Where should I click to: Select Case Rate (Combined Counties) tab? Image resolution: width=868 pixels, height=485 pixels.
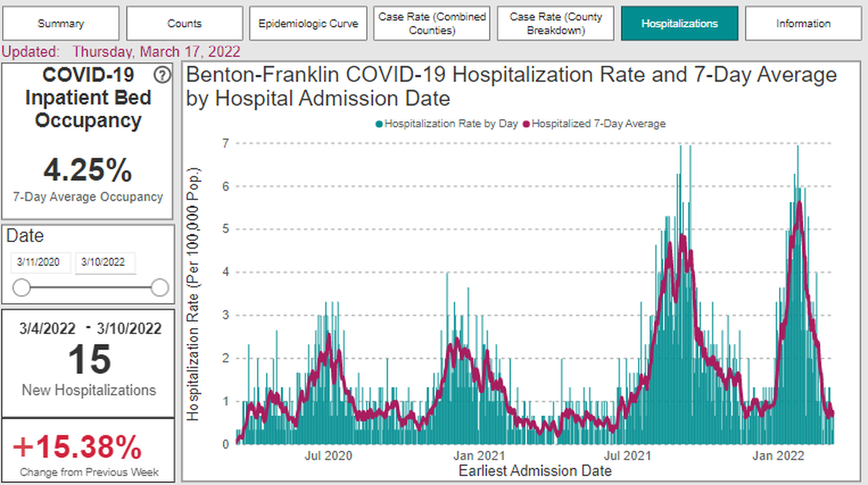(x=432, y=24)
